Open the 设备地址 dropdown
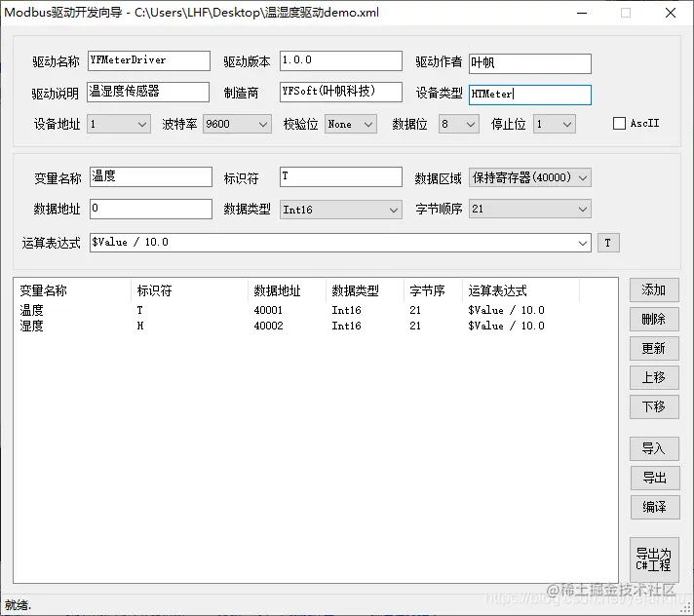 119,125
